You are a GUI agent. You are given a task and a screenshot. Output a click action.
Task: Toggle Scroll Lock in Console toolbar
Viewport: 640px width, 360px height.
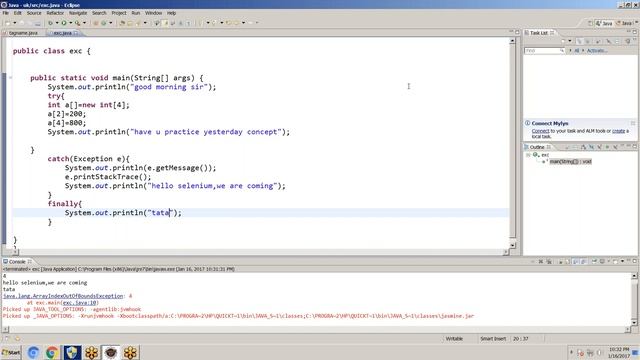click(x=567, y=261)
